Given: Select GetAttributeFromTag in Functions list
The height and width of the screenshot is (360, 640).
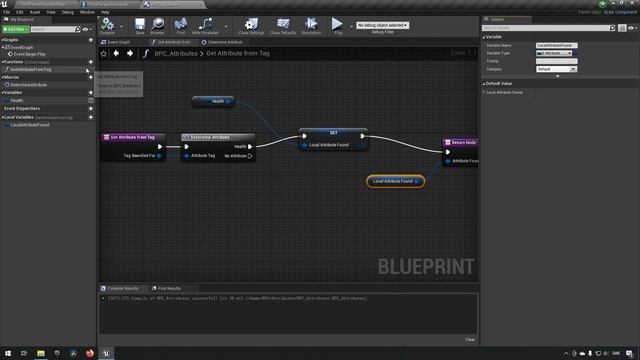Looking at the screenshot, I should pos(31,69).
